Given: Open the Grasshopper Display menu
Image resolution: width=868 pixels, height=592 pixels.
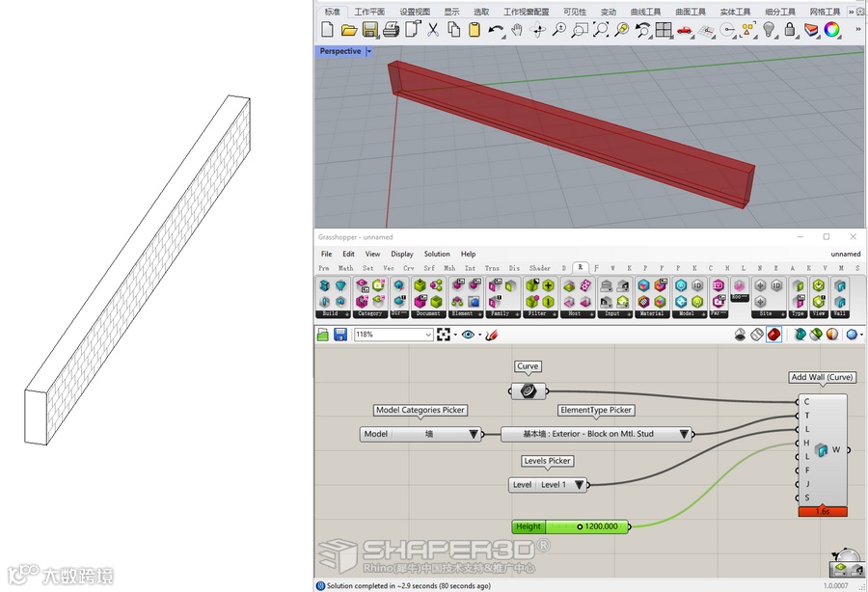Looking at the screenshot, I should pyautogui.click(x=402, y=254).
